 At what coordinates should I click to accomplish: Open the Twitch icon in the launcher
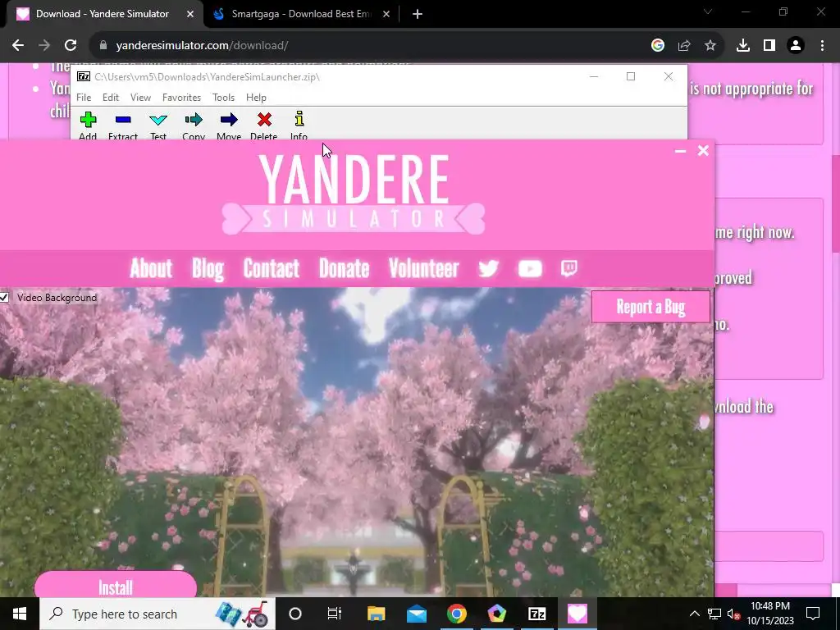point(569,268)
